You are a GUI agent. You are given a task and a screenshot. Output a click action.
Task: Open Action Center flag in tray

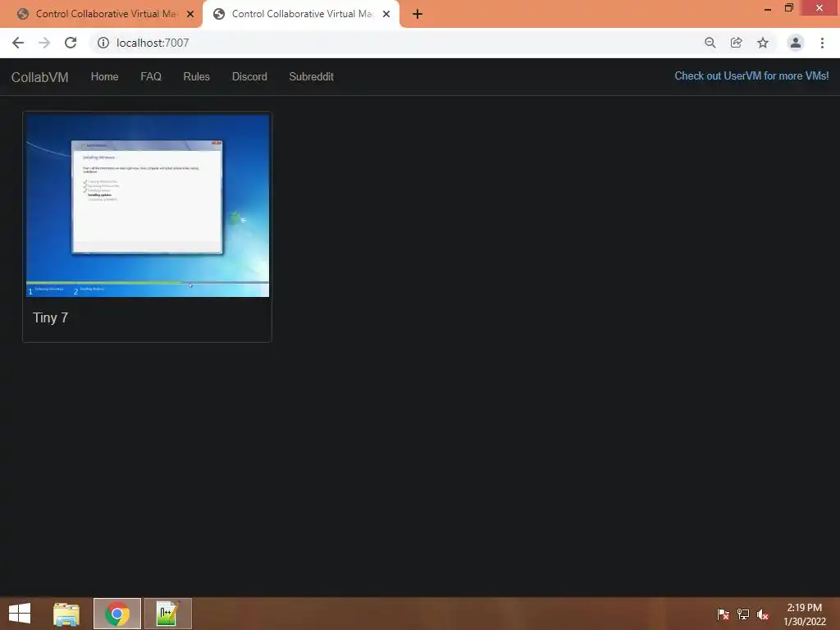click(724, 614)
